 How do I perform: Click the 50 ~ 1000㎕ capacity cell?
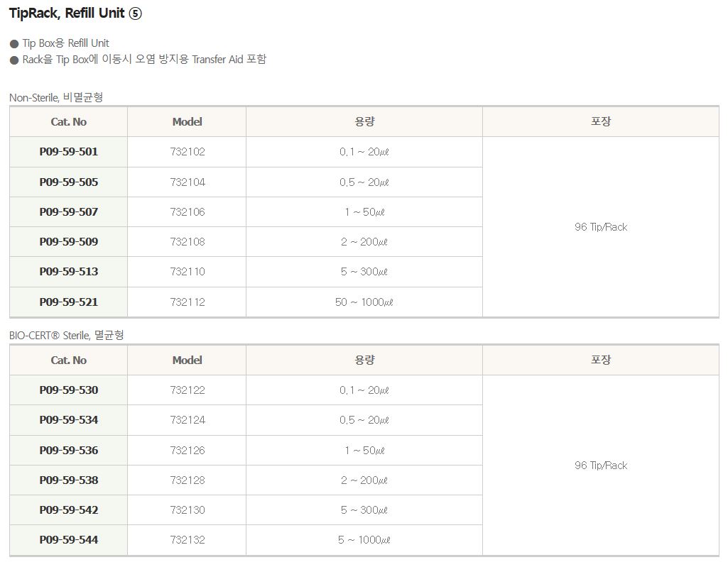point(364,302)
